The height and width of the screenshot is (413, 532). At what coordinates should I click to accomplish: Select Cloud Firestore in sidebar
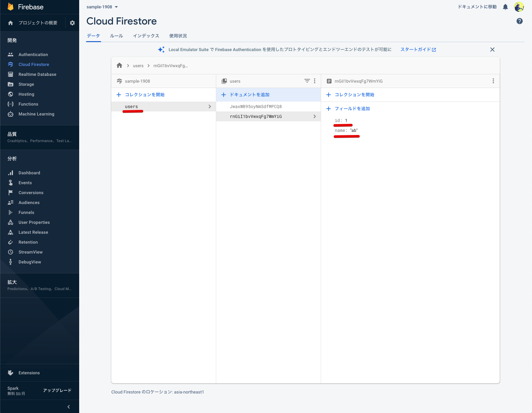[34, 64]
